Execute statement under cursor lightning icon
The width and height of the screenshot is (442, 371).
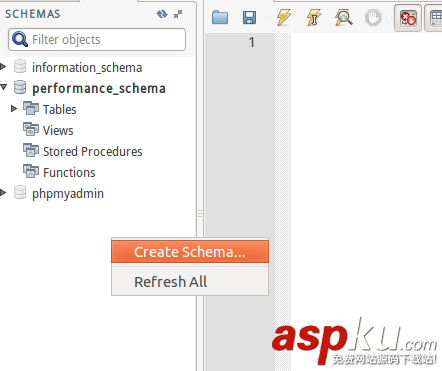click(x=313, y=17)
